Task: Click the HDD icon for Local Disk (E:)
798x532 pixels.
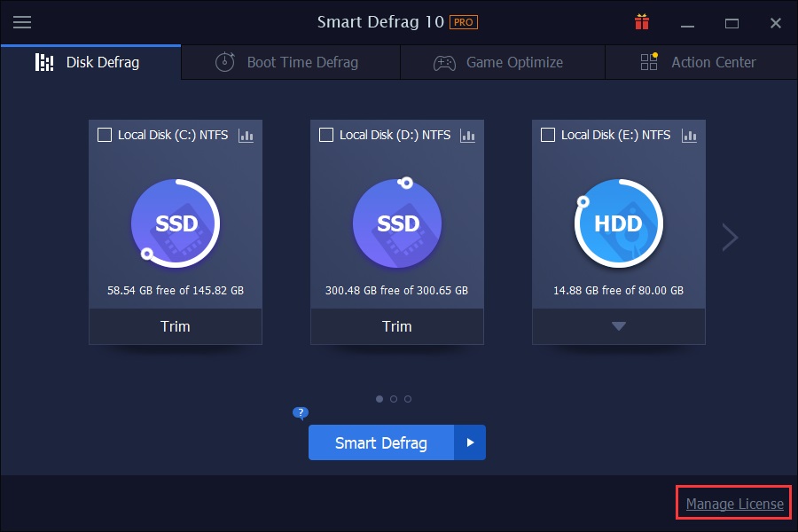Action: click(x=619, y=223)
